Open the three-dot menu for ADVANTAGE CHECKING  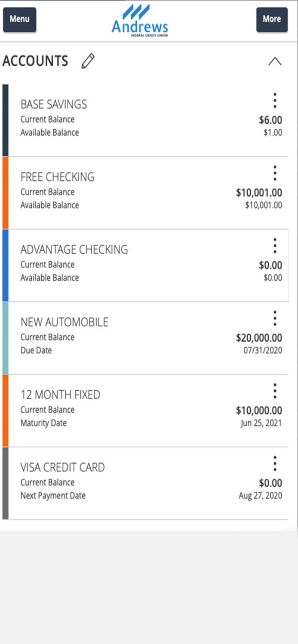[275, 245]
